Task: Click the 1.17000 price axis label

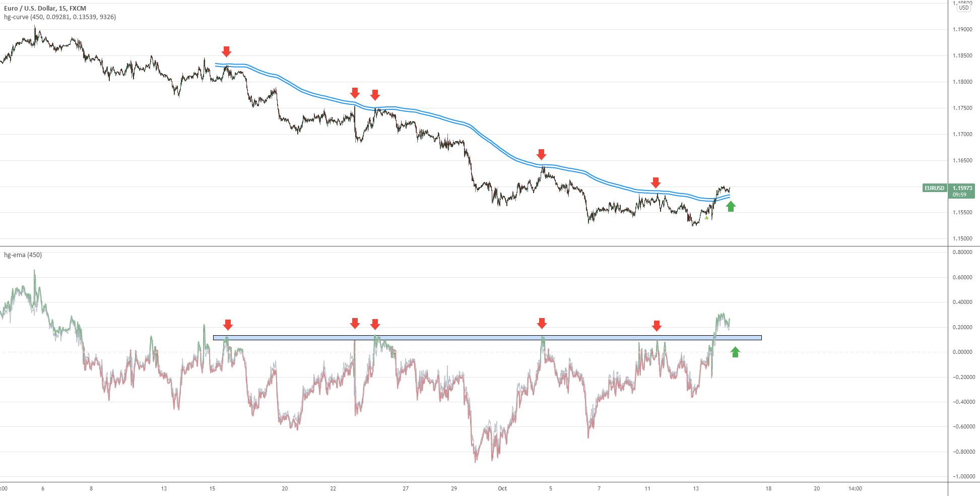Action: [x=962, y=134]
